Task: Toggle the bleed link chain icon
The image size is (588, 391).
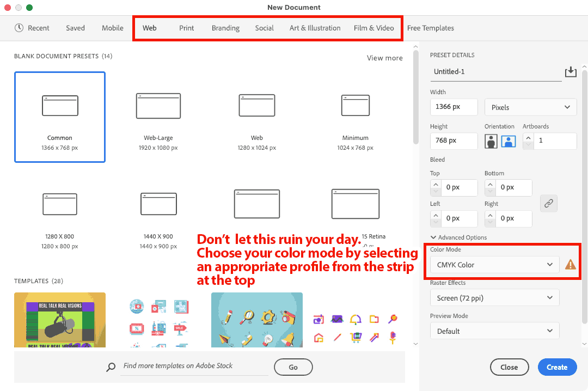Action: [549, 203]
